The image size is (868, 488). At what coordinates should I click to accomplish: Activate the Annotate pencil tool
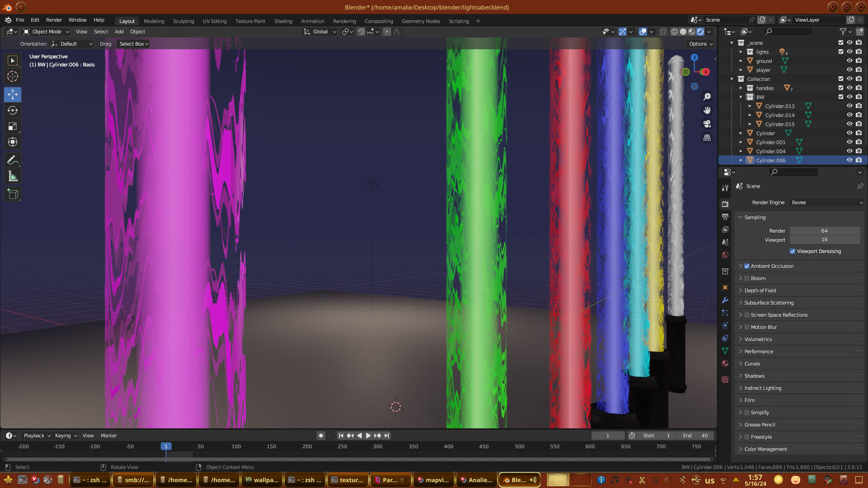[x=13, y=160]
